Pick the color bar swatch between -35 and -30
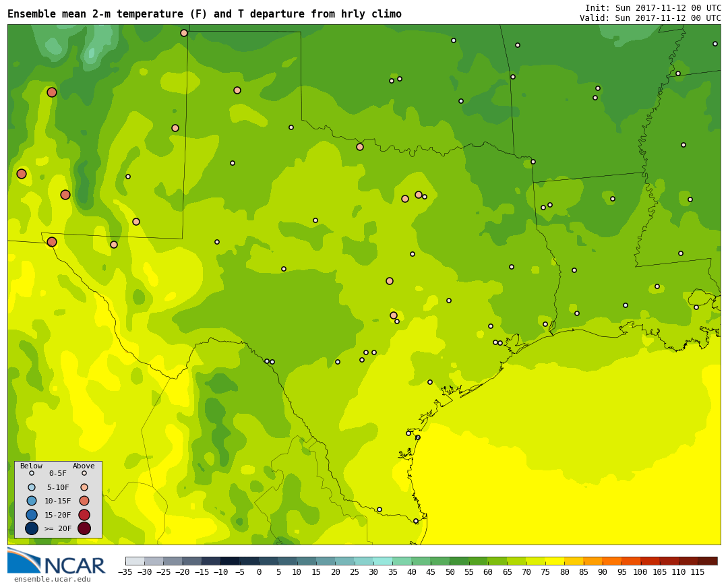This screenshot has width=728, height=587. pos(135,561)
